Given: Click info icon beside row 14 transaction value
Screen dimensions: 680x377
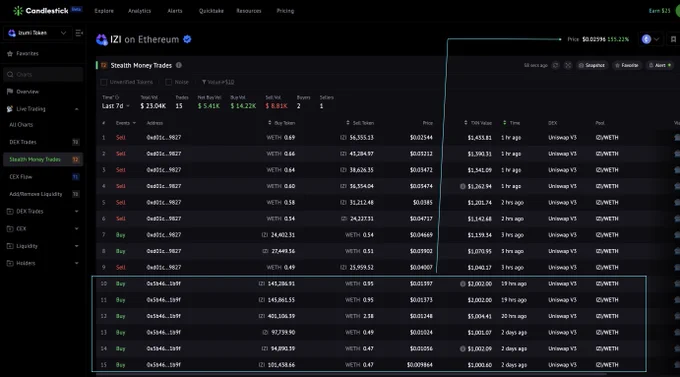Looking at the screenshot, I should pyautogui.click(x=463, y=349).
